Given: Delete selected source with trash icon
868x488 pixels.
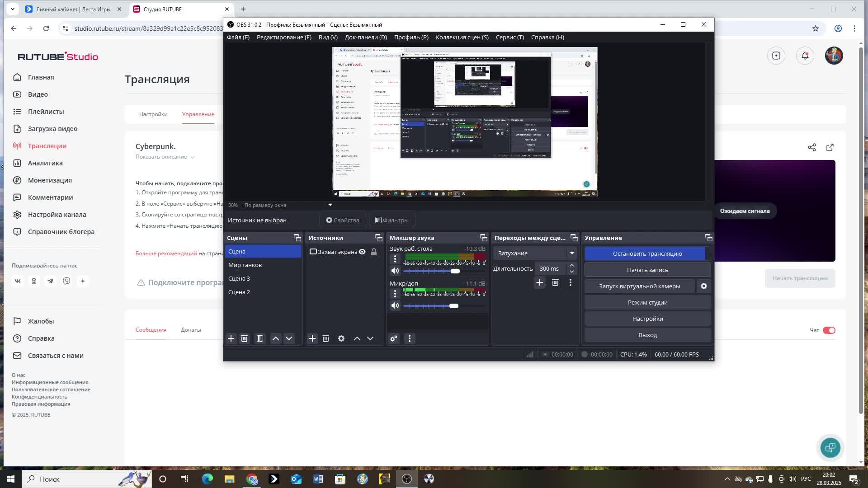Looking at the screenshot, I should click(325, 338).
